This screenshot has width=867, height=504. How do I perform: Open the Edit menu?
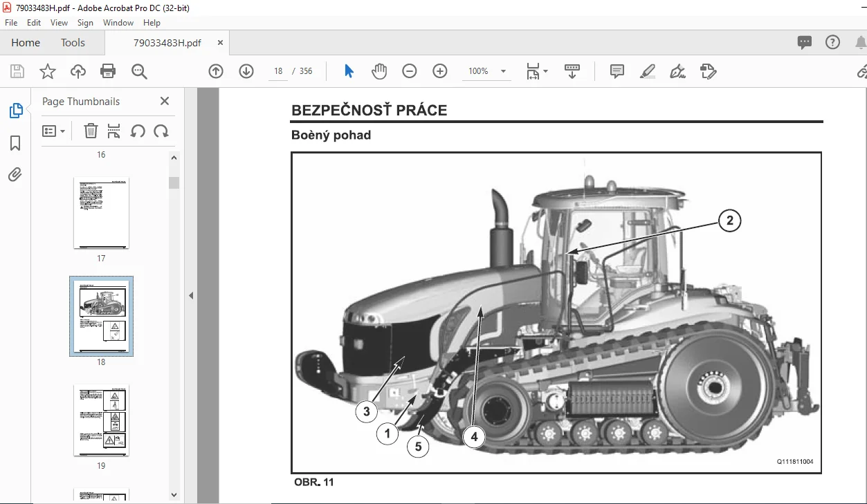pyautogui.click(x=34, y=23)
